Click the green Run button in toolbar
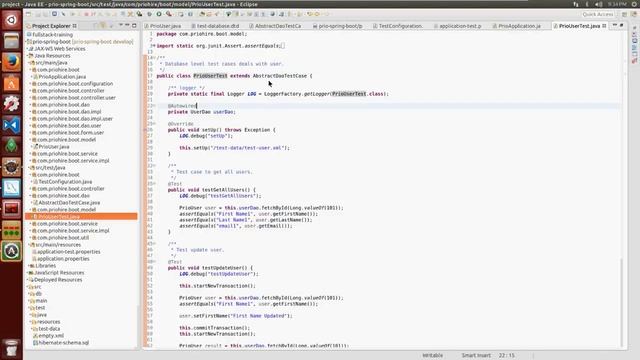Screen dimensions: 640x360 click(x=159, y=14)
